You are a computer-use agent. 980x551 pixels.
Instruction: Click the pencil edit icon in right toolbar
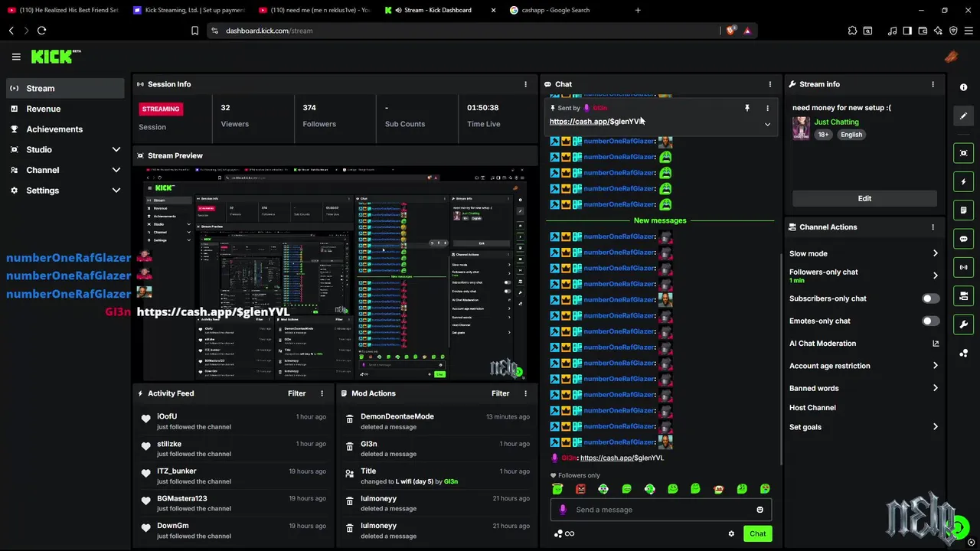pyautogui.click(x=963, y=116)
